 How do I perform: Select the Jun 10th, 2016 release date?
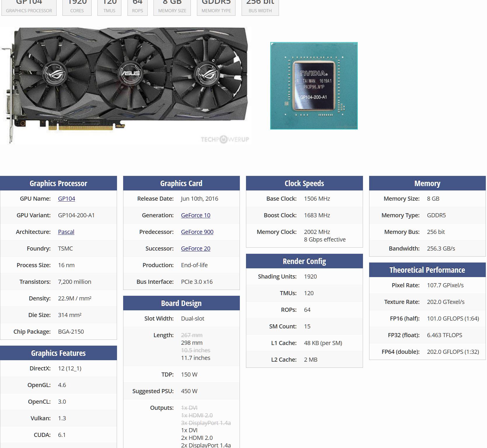click(200, 199)
